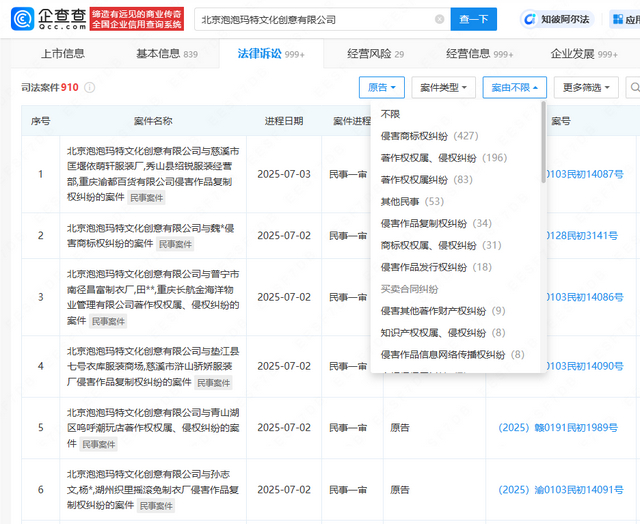Select 侵害商标权纠纷 (427) option
Image resolution: width=640 pixels, height=524 pixels.
[x=429, y=135]
